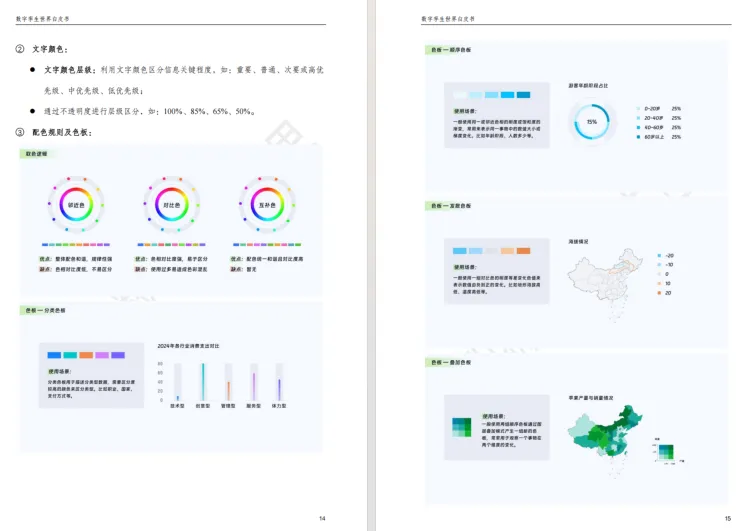Viewport: 751px width, 531px height.
Task: Click the donut chart title above 15%
Action: point(588,86)
